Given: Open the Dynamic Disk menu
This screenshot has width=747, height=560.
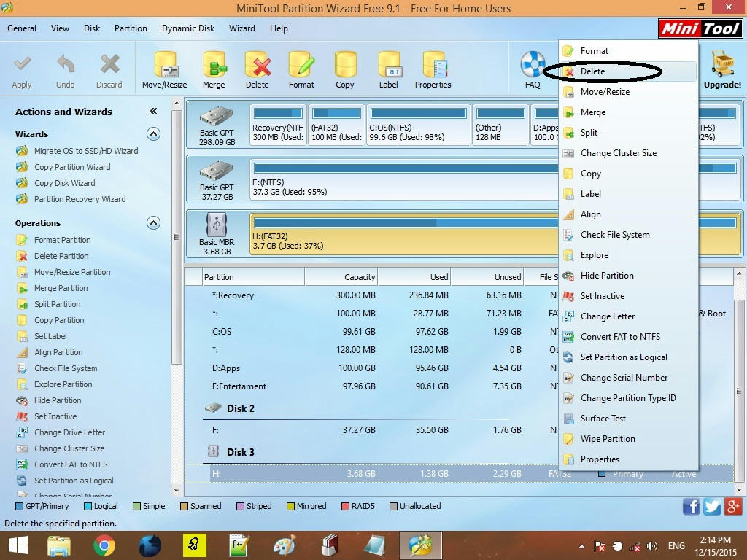Looking at the screenshot, I should click(188, 28).
